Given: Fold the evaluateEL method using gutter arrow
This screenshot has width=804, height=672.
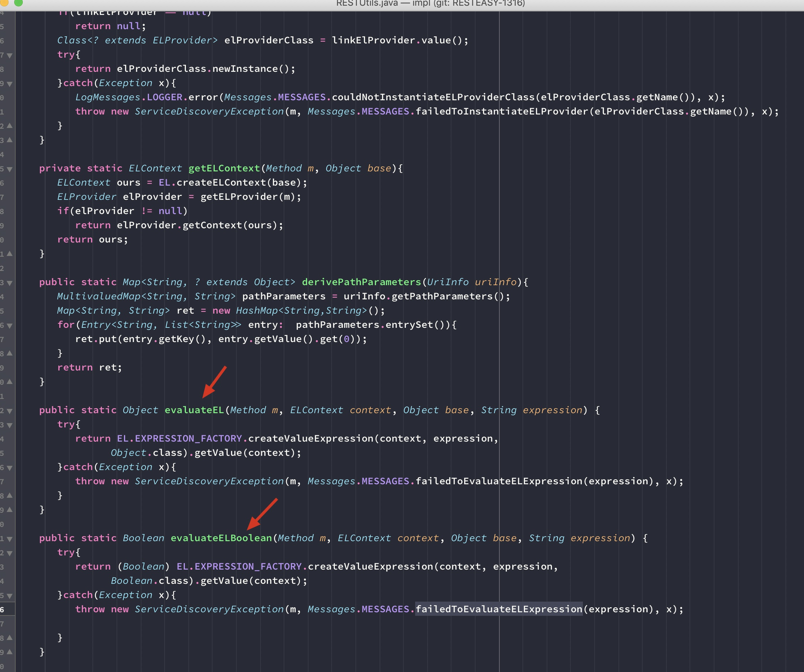Looking at the screenshot, I should (x=10, y=411).
